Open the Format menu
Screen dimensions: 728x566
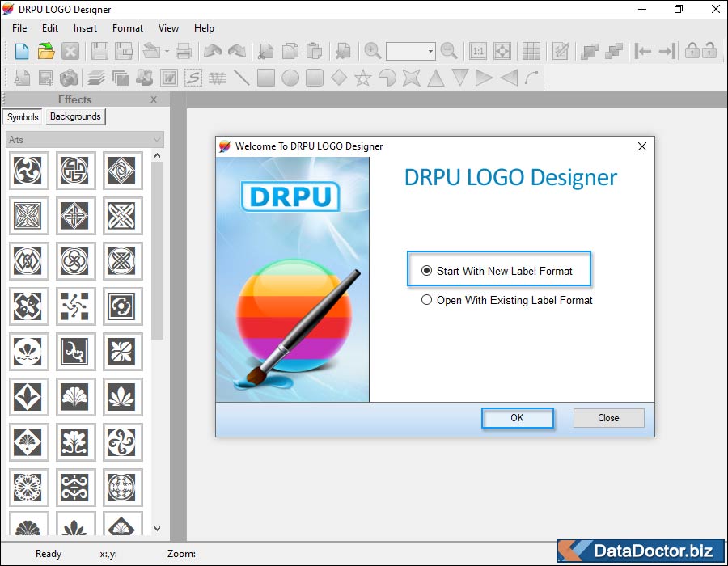(128, 28)
